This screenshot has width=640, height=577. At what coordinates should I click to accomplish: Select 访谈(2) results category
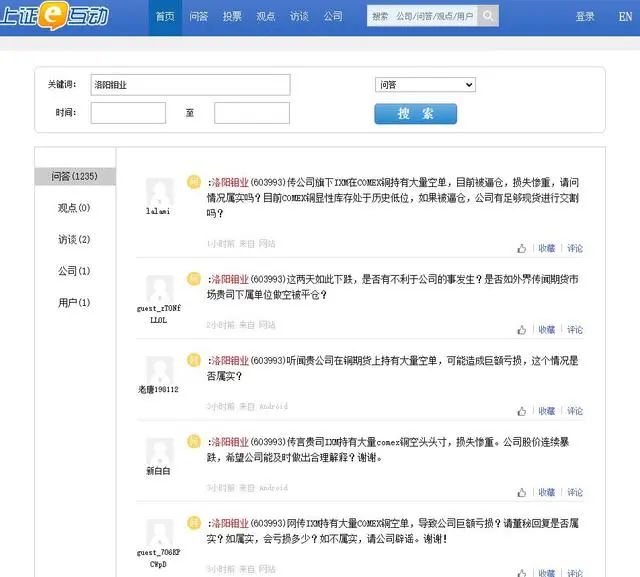coord(74,240)
